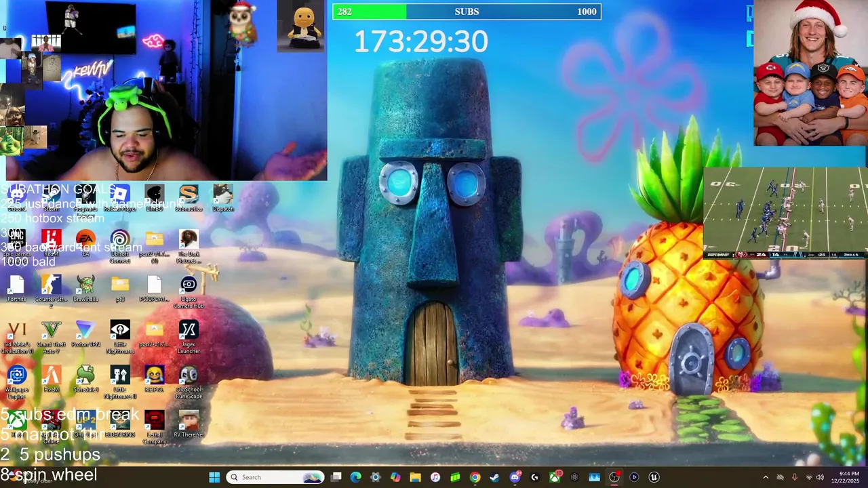Open the Wi-Fi network tray icon

(x=808, y=477)
